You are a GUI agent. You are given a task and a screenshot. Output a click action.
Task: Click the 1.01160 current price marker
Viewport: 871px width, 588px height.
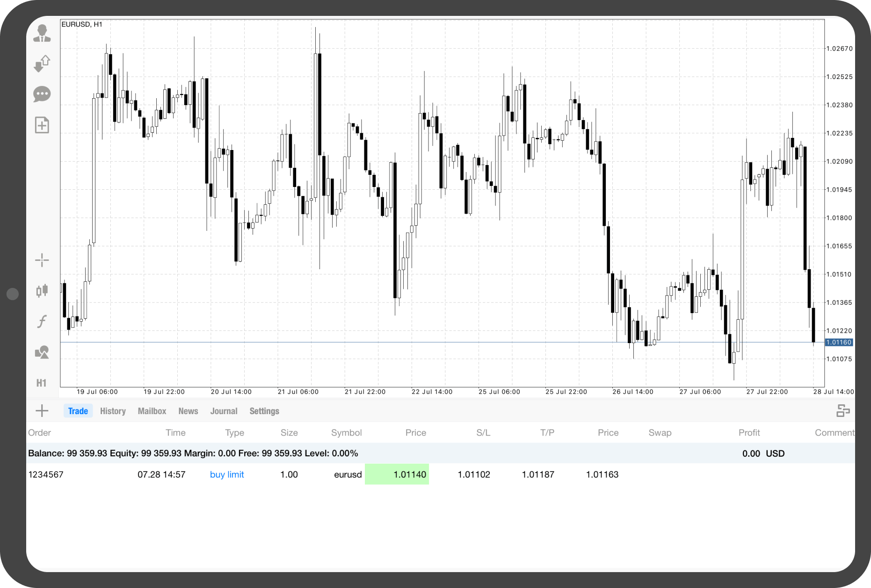[x=839, y=342]
